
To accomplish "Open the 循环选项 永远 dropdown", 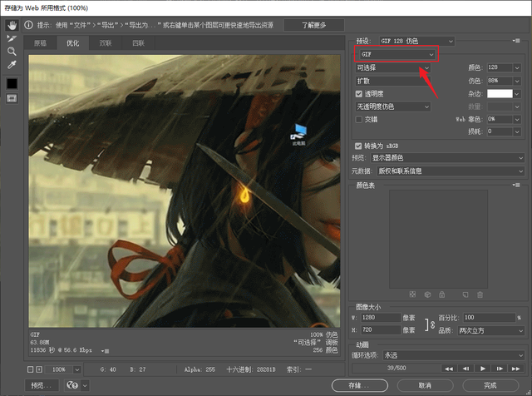I will (x=453, y=355).
